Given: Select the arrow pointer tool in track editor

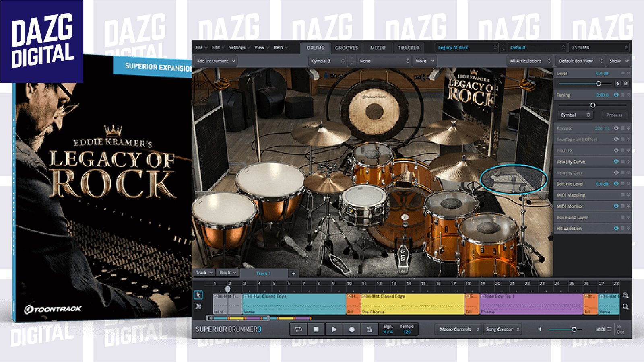Looking at the screenshot, I should coord(198,295).
